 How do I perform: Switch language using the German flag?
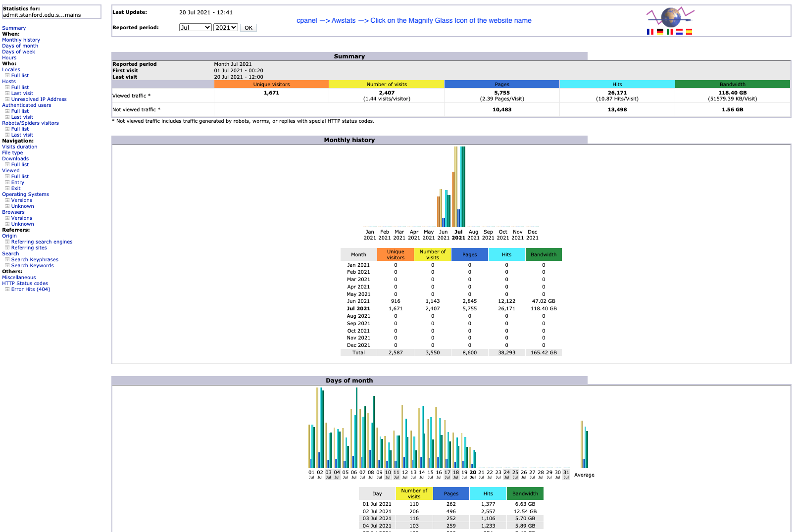(660, 32)
